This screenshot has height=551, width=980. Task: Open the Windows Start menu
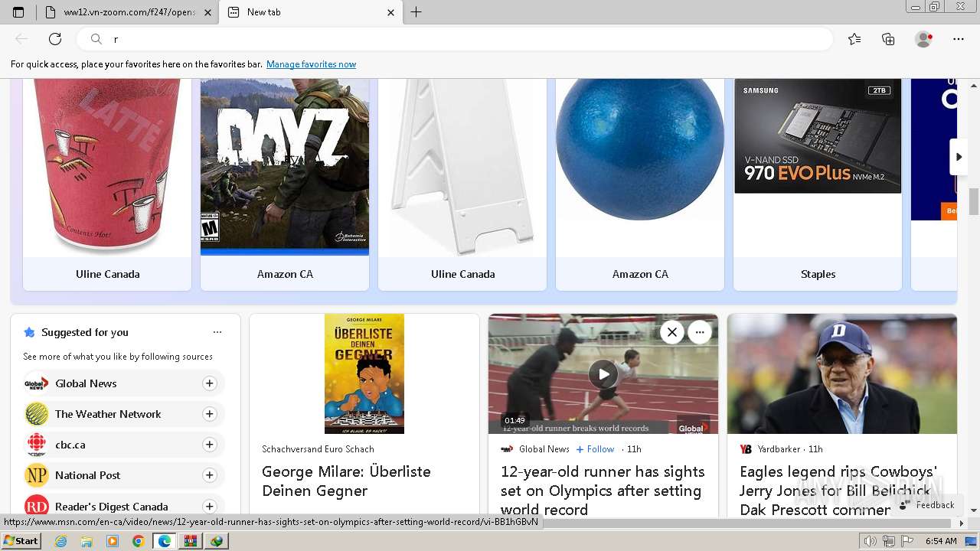point(21,541)
